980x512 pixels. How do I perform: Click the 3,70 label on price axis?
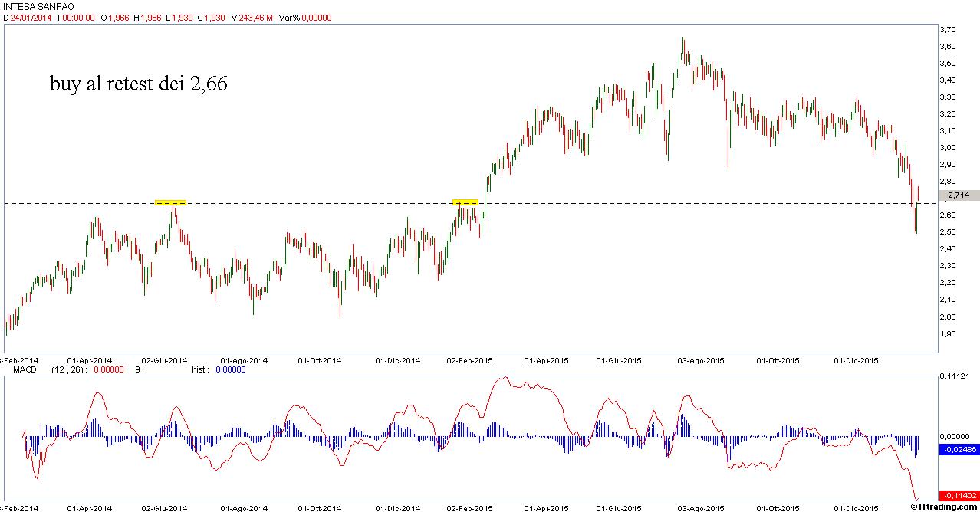[x=948, y=29]
